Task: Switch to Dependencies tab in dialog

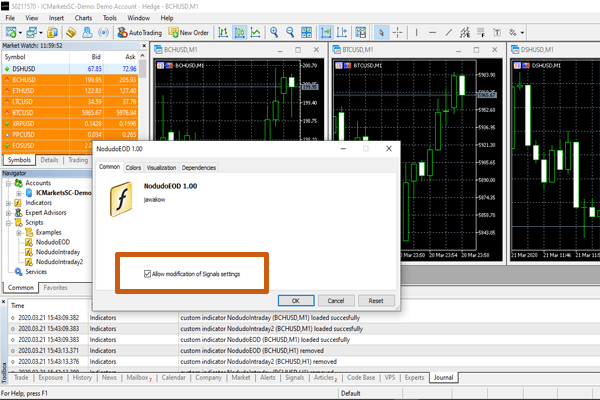Action: 199,168
